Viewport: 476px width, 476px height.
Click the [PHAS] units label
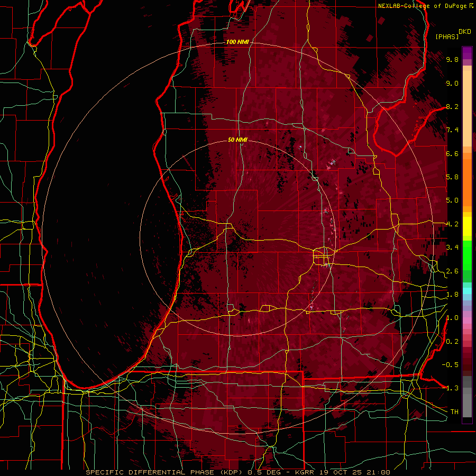[447, 36]
